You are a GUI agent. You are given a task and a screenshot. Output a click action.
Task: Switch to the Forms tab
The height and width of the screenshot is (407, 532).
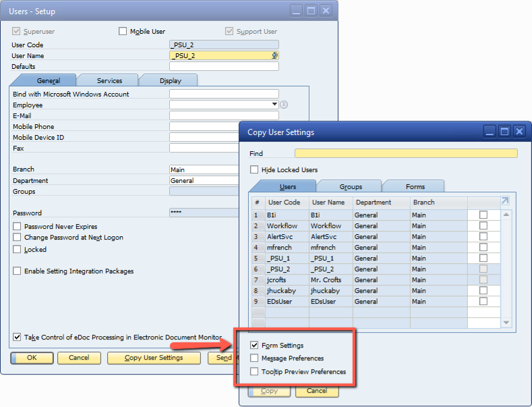point(415,186)
